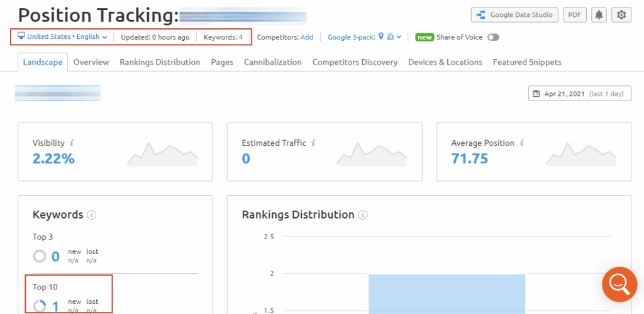Open the Cannibalization tab
Image resolution: width=644 pixels, height=314 pixels.
coord(272,62)
